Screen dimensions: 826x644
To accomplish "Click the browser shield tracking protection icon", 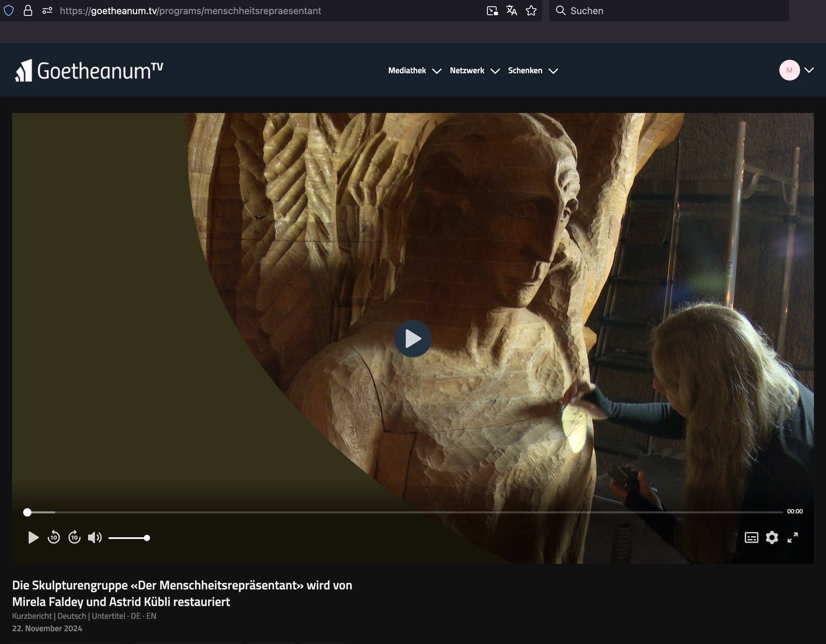I will point(9,11).
